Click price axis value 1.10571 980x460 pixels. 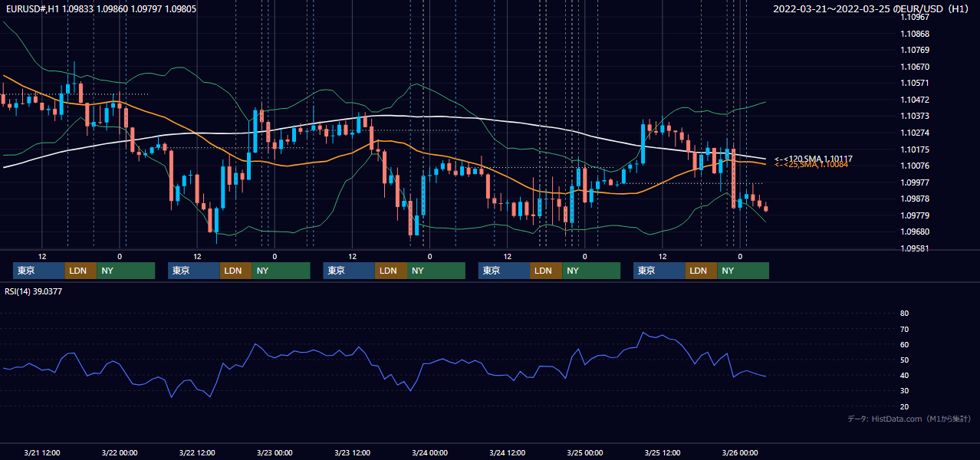(916, 83)
